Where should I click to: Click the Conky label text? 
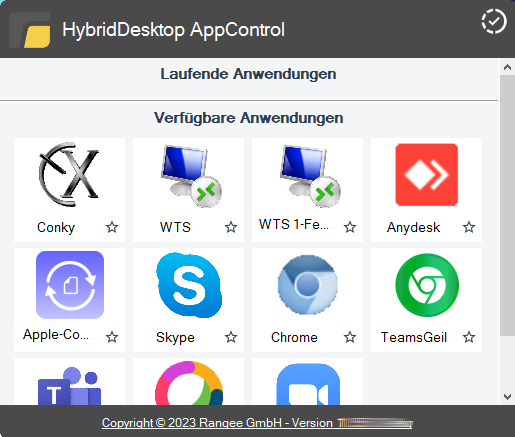click(56, 228)
